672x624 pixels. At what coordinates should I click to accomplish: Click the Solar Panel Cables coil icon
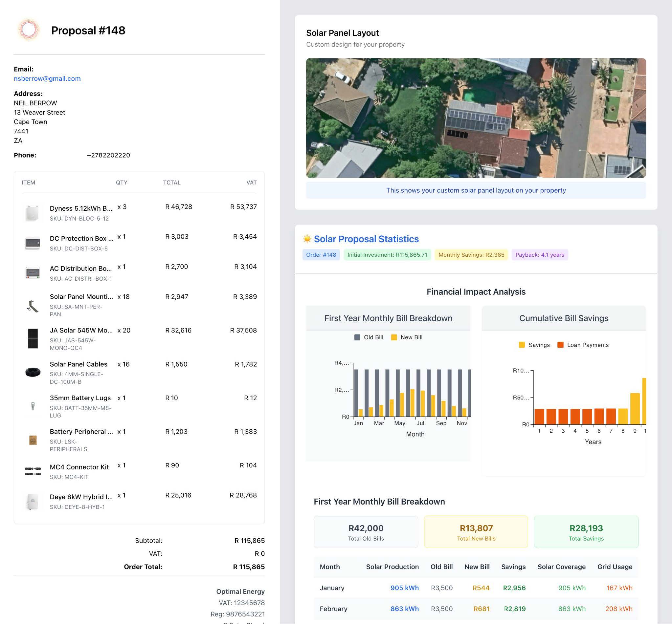coord(33,372)
